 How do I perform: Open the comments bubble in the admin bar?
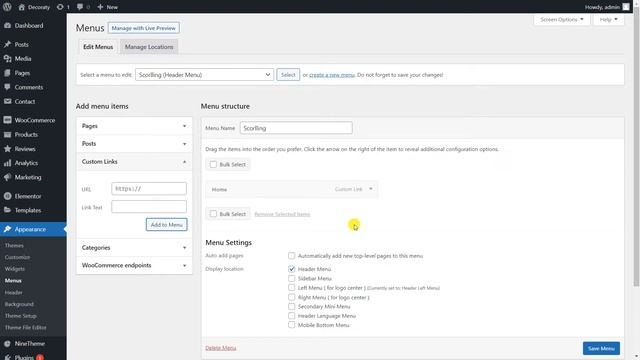80,7
